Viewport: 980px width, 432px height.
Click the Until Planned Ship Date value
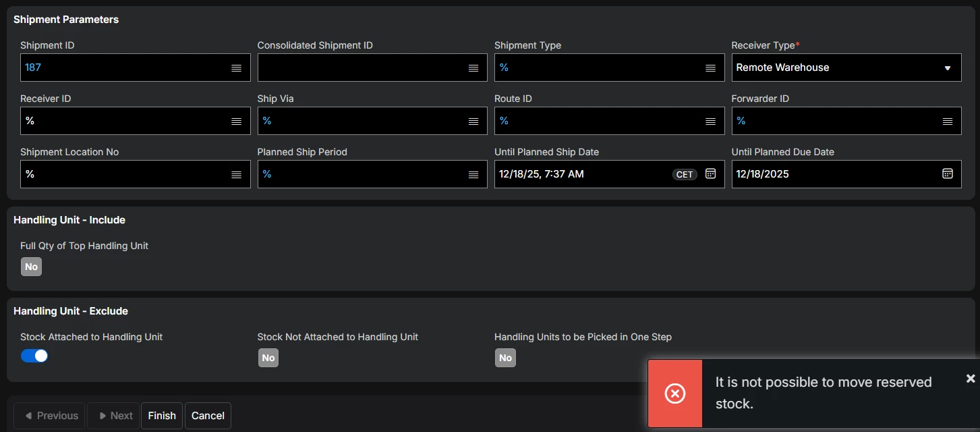pyautogui.click(x=542, y=174)
